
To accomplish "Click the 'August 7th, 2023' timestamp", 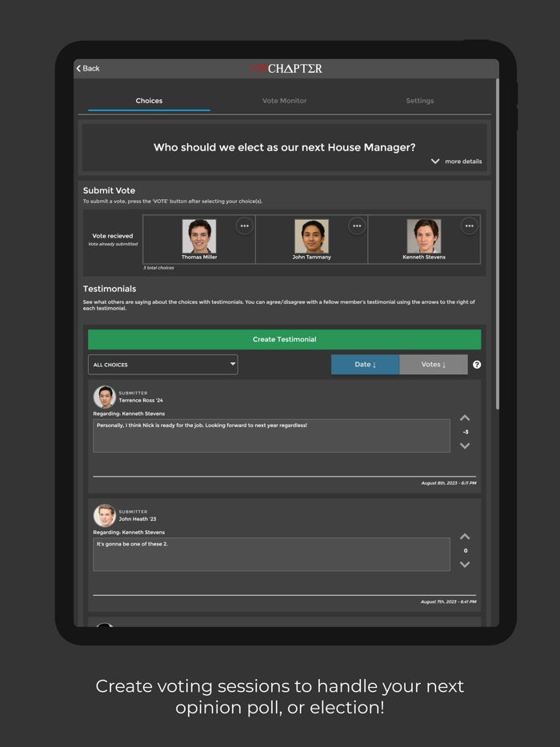I will (449, 601).
